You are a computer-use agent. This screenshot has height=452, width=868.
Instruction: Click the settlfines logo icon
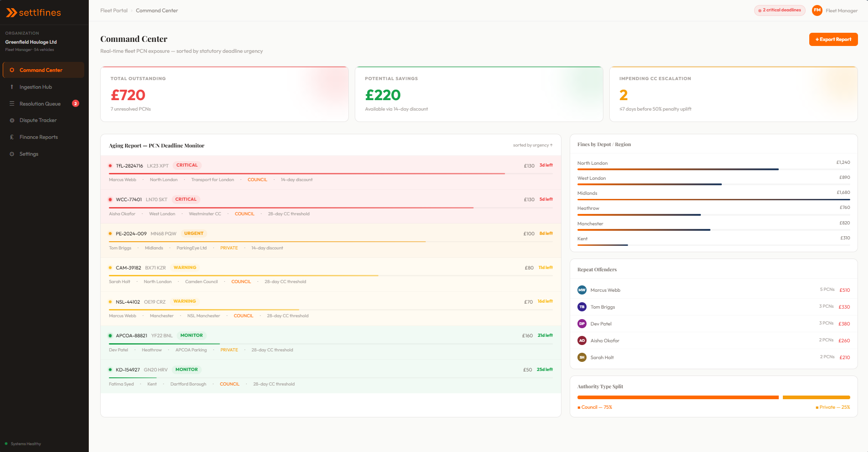point(11,13)
